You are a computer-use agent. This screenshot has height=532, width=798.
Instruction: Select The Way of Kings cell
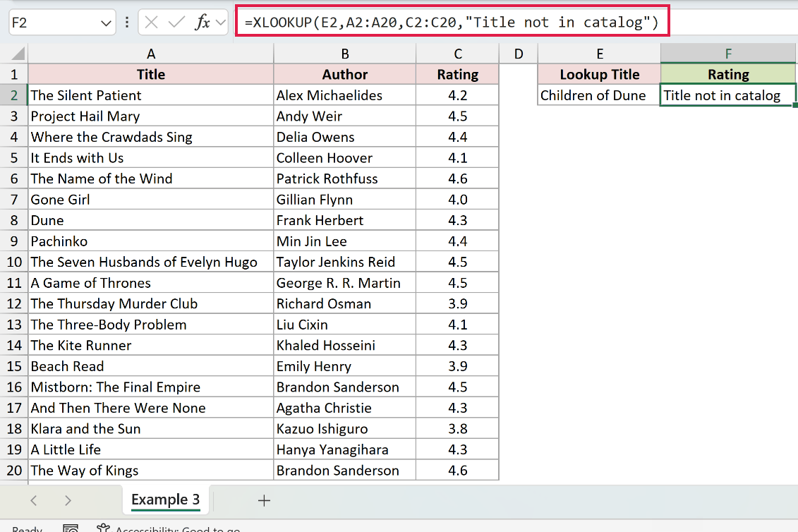click(151, 471)
